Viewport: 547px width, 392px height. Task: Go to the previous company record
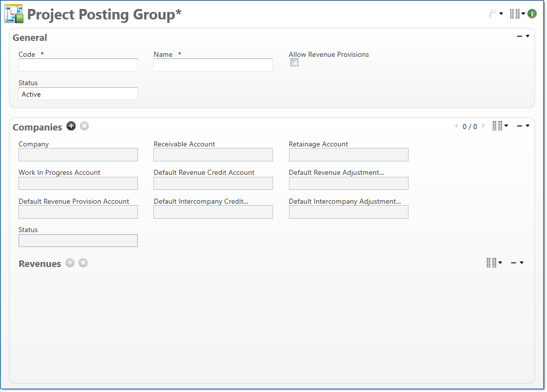tap(456, 126)
